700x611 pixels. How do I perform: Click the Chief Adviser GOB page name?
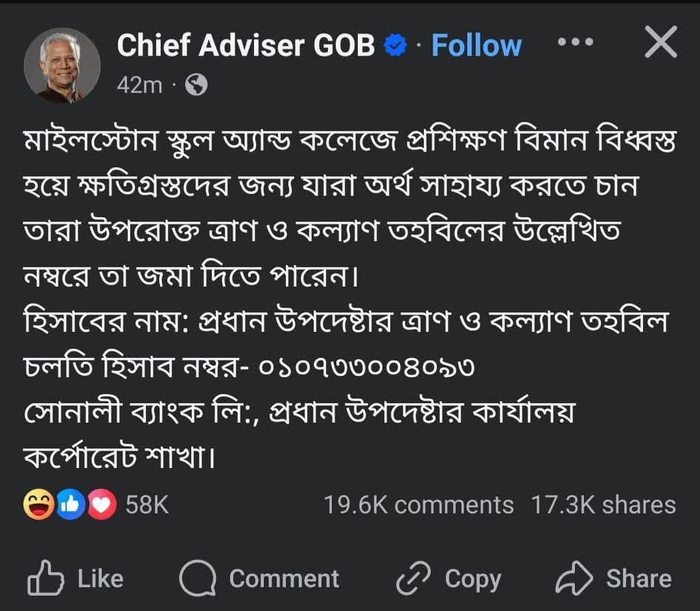[245, 46]
